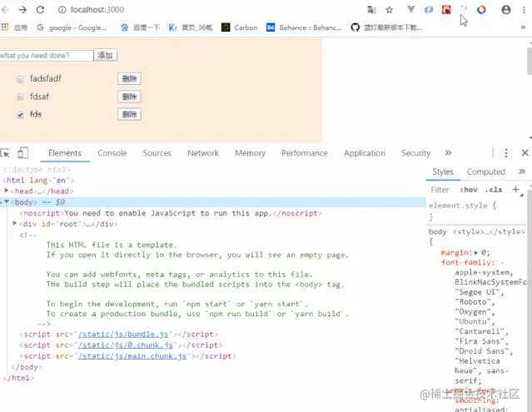This screenshot has width=532, height=412.
Task: Select the html lang="en" node
Action: 38,181
